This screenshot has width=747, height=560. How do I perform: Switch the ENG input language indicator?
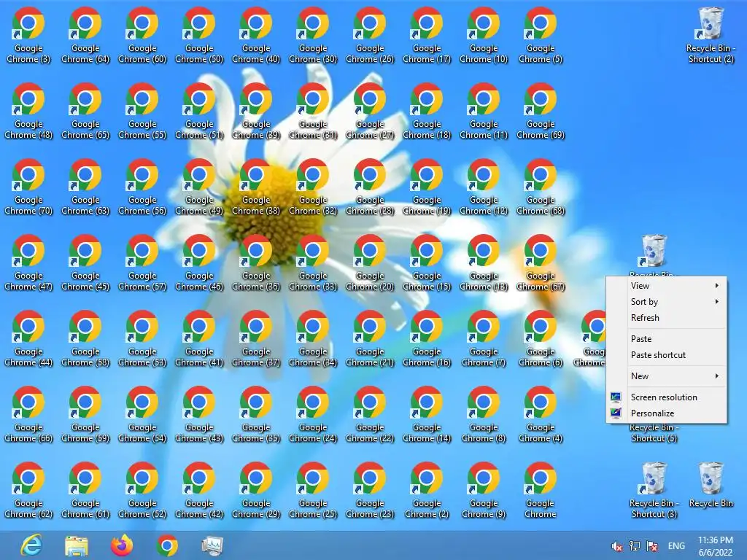(676, 545)
